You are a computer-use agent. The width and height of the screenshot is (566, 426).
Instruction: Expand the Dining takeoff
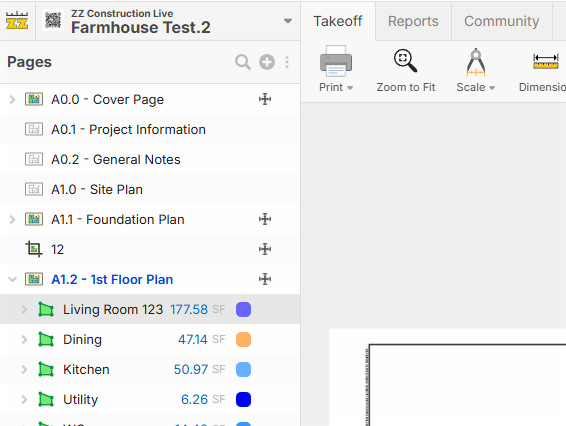pyautogui.click(x=24, y=339)
